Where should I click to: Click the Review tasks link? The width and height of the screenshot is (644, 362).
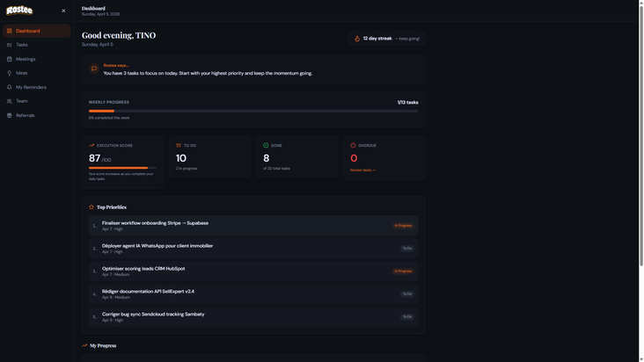(x=362, y=170)
